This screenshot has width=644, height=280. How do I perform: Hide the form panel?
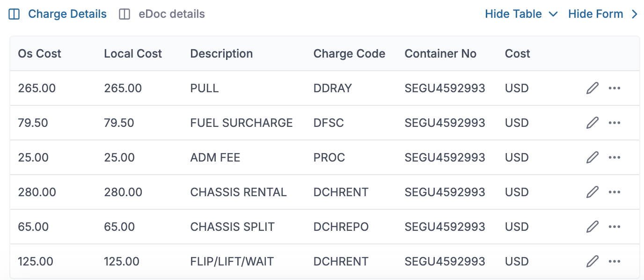click(603, 14)
